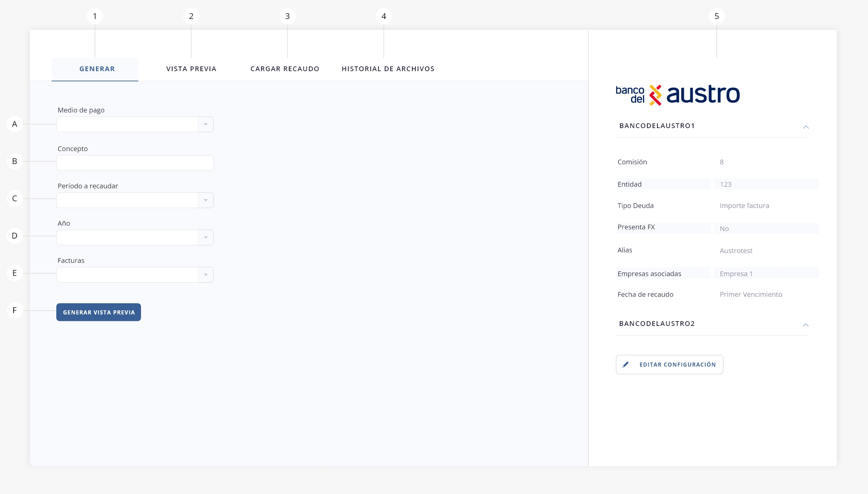Collapse the BANCODELAUSTRO1 section chevron
Screen dimensions: 868x494
tap(806, 127)
